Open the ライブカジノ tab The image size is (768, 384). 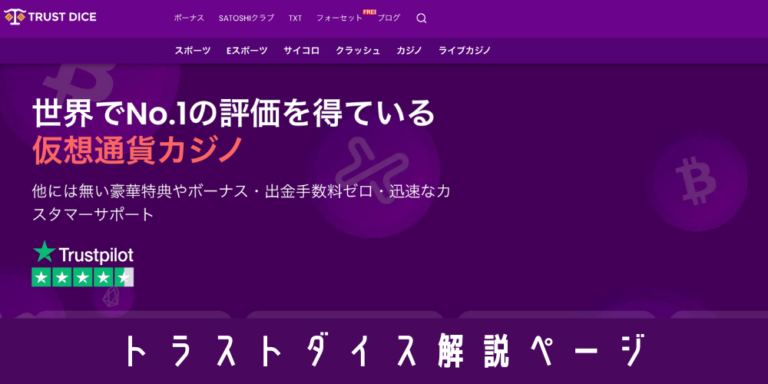pos(464,50)
